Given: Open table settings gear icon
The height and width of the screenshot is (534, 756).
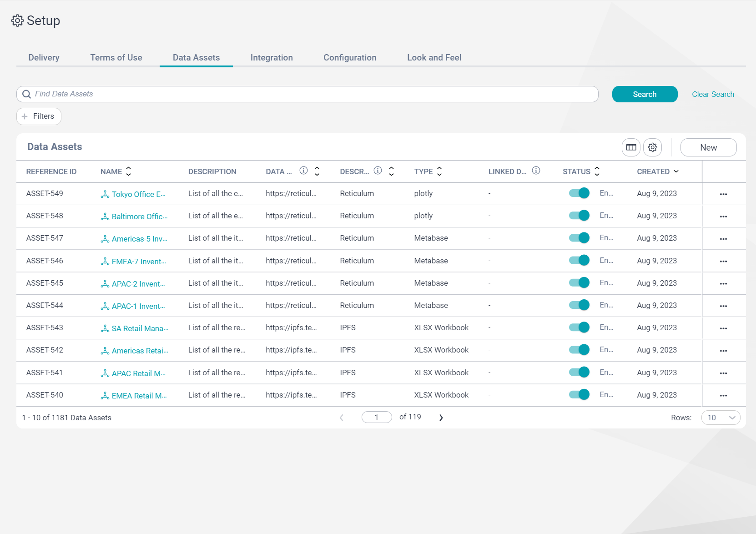Looking at the screenshot, I should (x=652, y=147).
